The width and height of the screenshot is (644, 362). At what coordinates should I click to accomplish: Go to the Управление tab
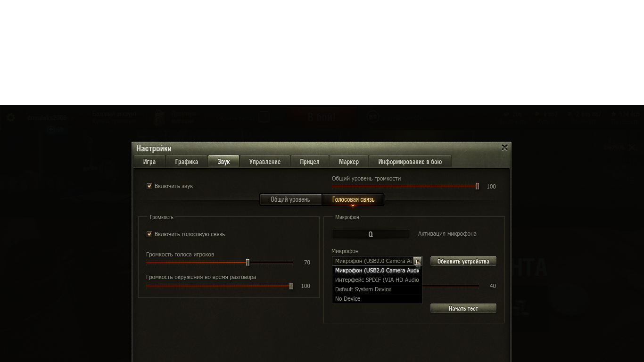265,162
